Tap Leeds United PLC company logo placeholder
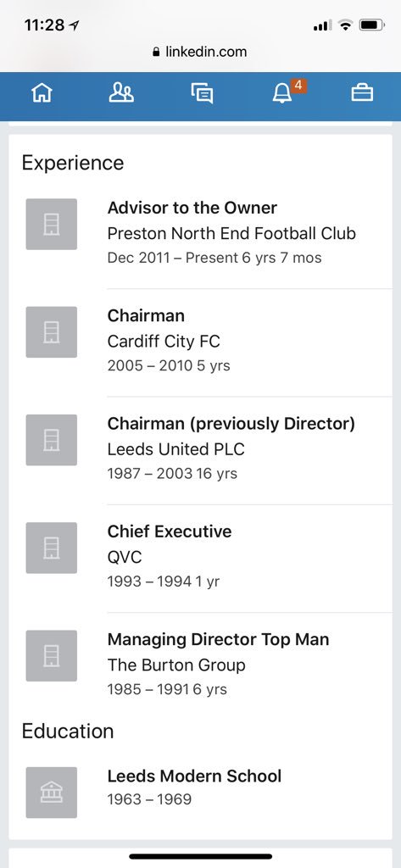 coord(52,440)
